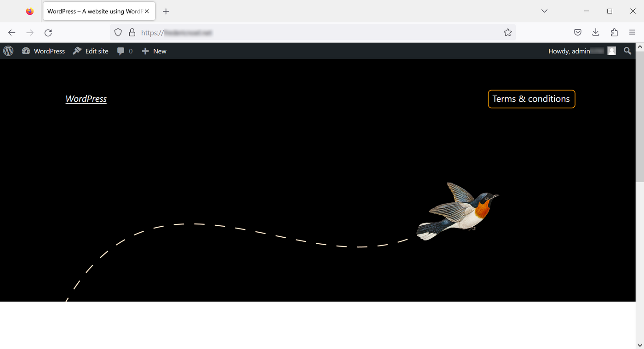Expand the list all tabs chevron
The image size is (644, 349).
[x=544, y=11]
